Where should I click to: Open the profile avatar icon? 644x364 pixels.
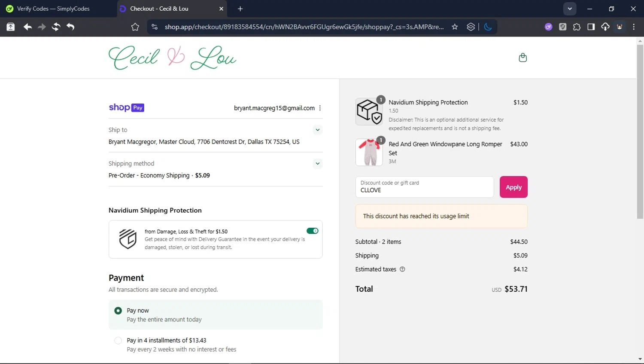(620, 27)
